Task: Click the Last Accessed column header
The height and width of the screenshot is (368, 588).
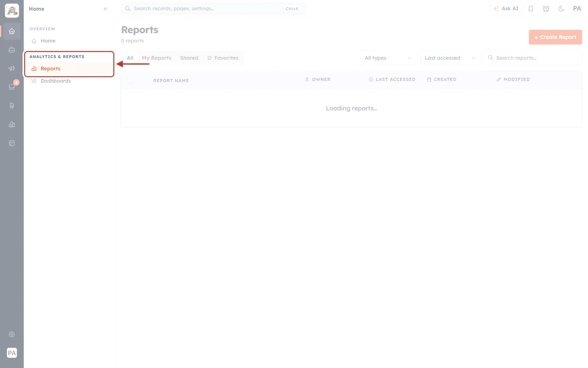Action: tap(392, 80)
